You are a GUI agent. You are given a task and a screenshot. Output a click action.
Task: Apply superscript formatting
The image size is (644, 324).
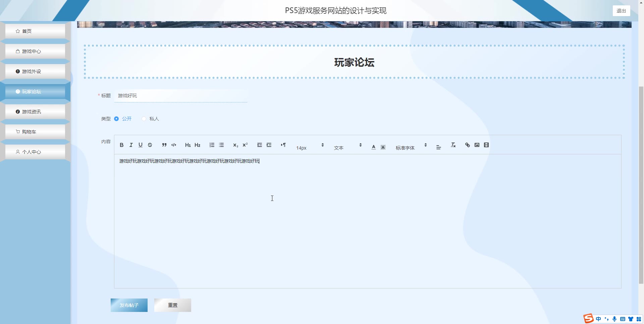245,145
